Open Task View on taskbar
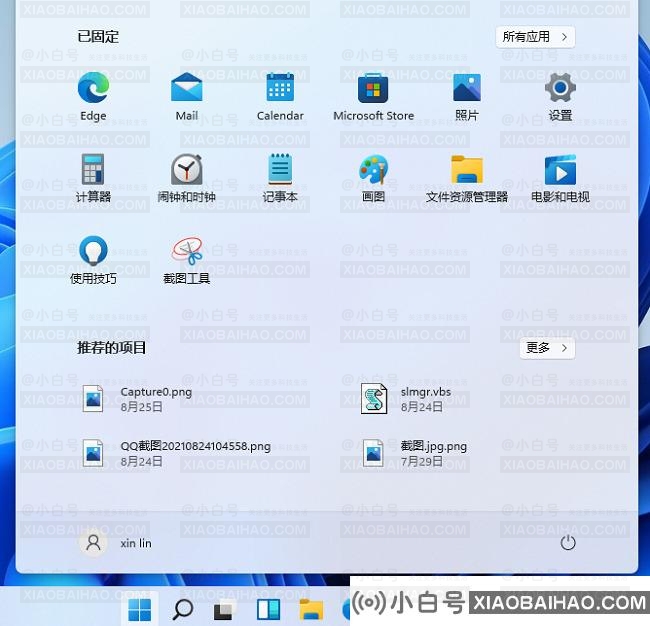 pyautogui.click(x=225, y=609)
